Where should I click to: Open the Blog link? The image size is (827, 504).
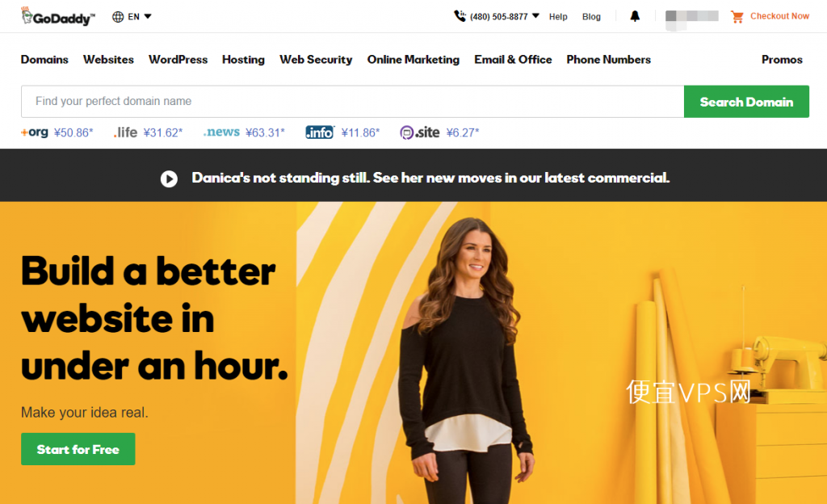[591, 17]
